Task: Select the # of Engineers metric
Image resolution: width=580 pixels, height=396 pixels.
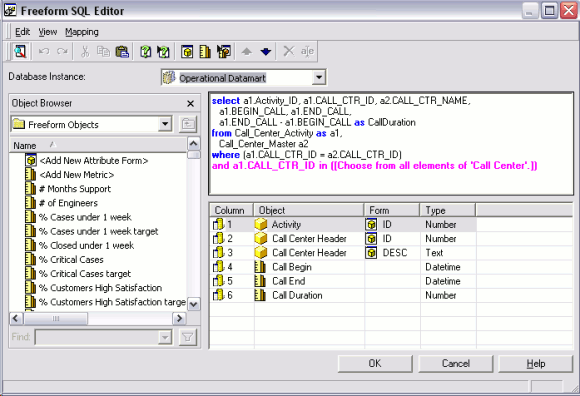Action: click(x=68, y=203)
